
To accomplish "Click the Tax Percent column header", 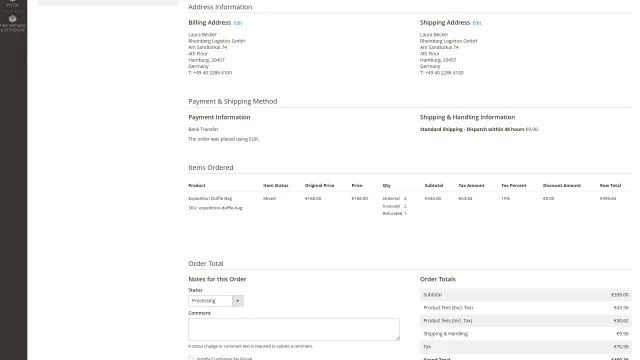I will (x=513, y=185).
